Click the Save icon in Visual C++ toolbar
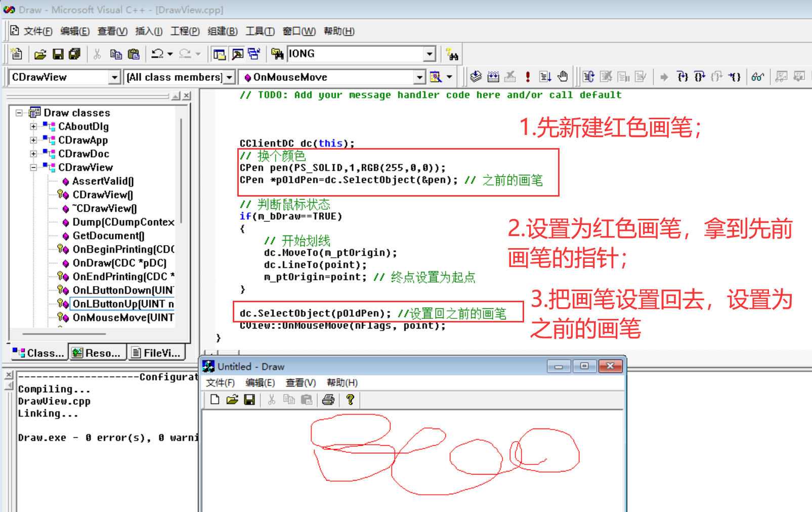Viewport: 812px width, 512px height. [x=58, y=54]
